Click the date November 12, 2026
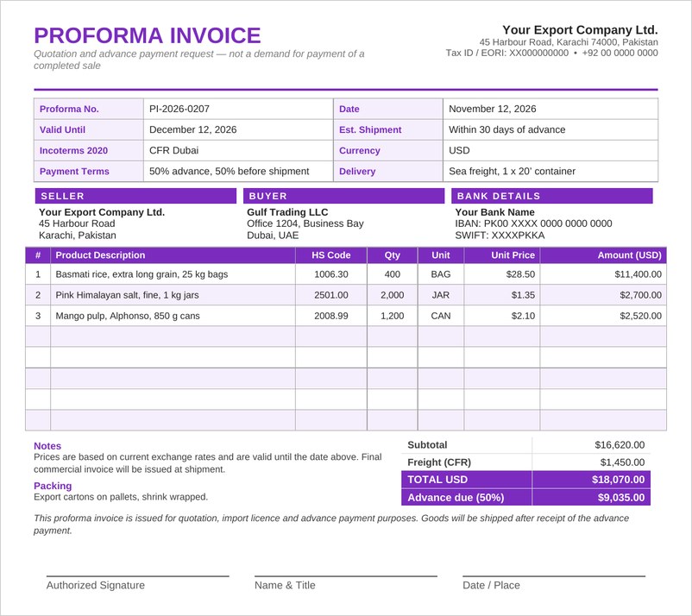The image size is (692, 616). (x=493, y=109)
